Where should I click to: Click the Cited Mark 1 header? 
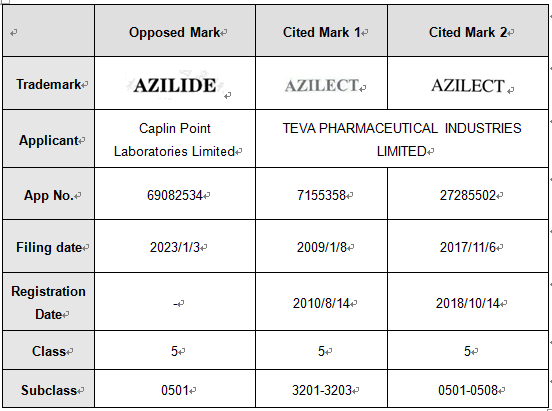[x=322, y=32]
